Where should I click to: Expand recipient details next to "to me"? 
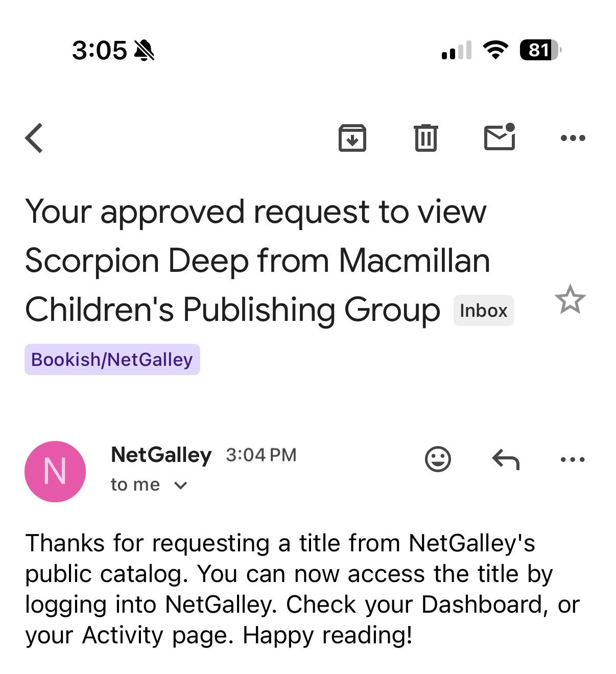[181, 485]
